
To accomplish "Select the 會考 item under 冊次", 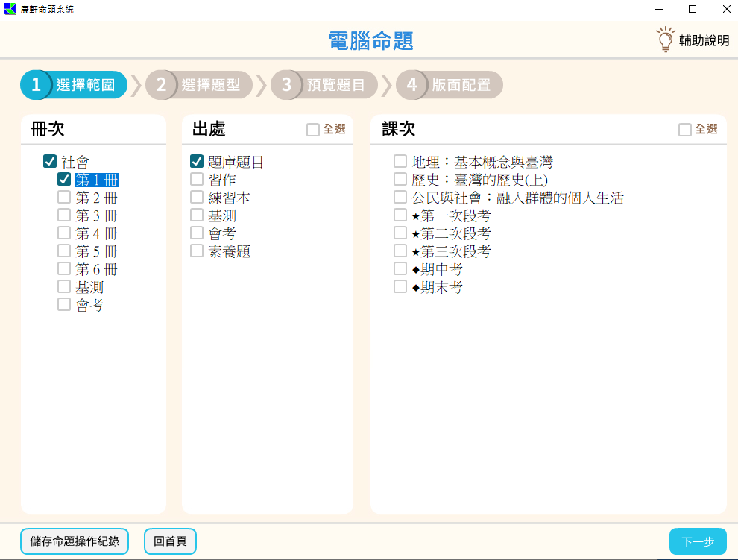I will click(x=64, y=304).
